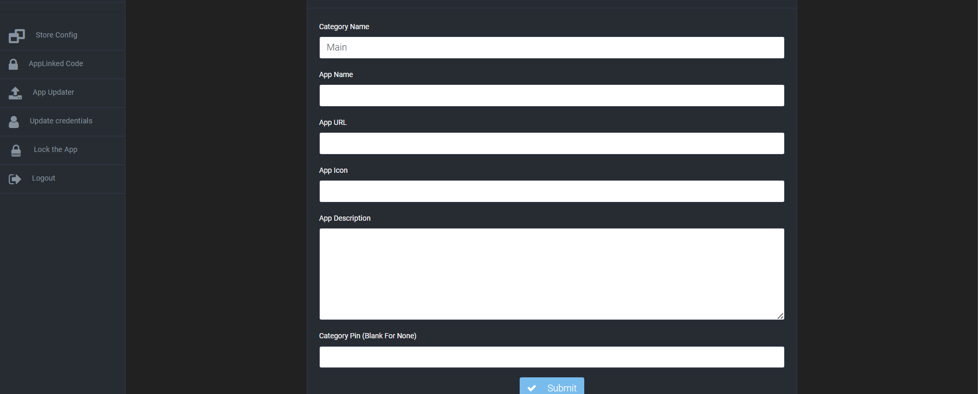Click the AppLinked Code padlock icon
Image resolution: width=980 pixels, height=394 pixels.
click(x=14, y=64)
